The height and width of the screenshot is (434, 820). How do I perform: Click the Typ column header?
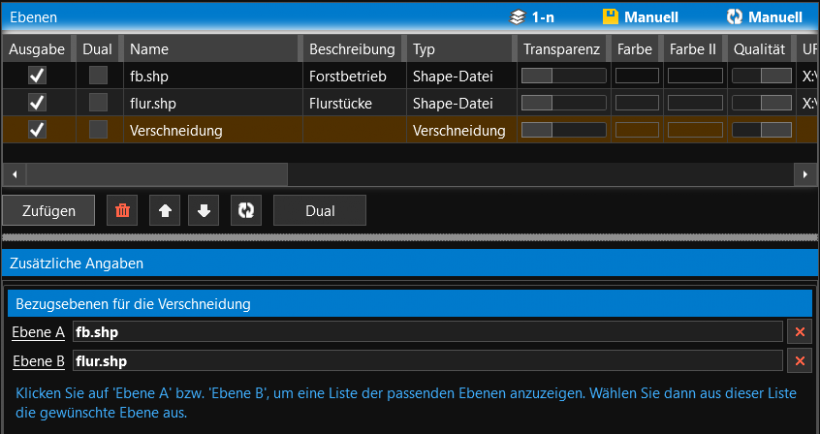[424, 48]
